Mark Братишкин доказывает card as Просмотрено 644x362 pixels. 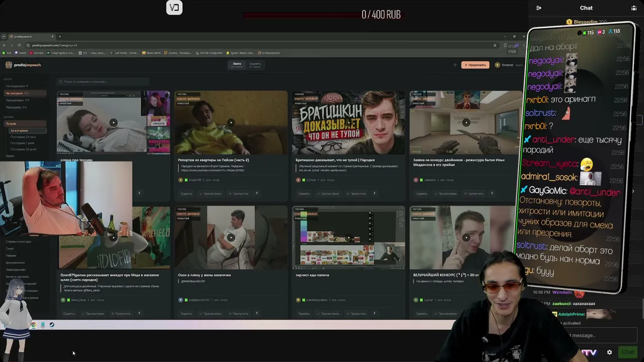tap(329, 194)
